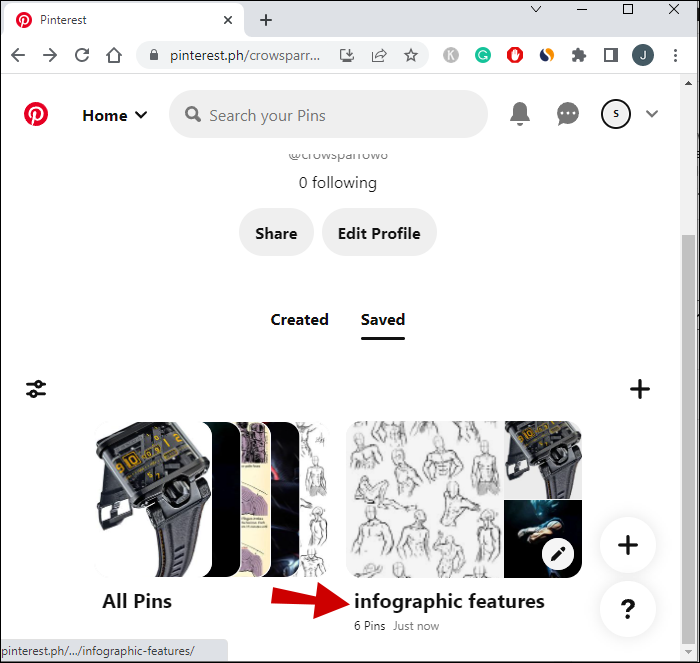Open the All Pins board thumbnail
Image resolution: width=700 pixels, height=663 pixels.
(212, 499)
